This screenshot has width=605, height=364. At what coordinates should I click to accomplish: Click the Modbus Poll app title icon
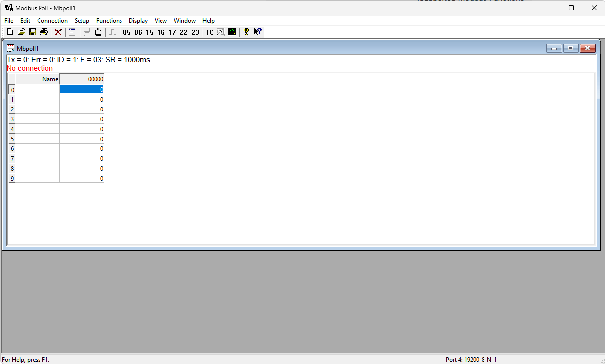[9, 8]
